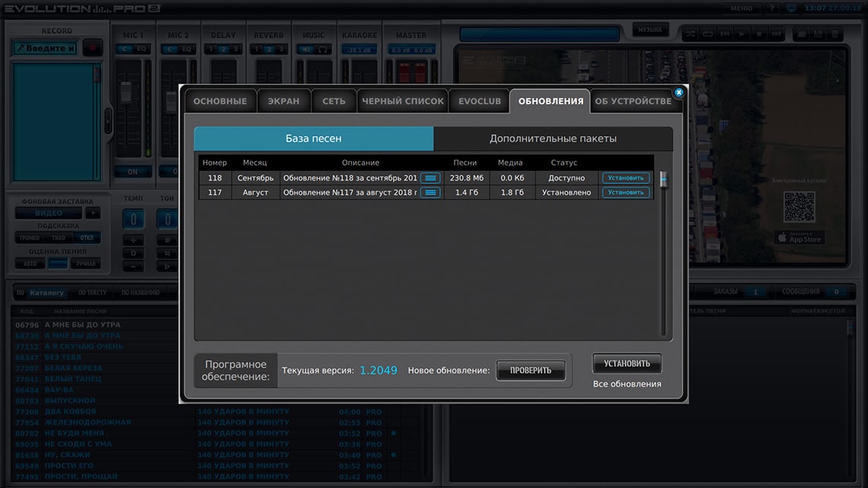Select ОТКЛ hint mode
Viewport: 868px width, 488px height.
pos(87,238)
